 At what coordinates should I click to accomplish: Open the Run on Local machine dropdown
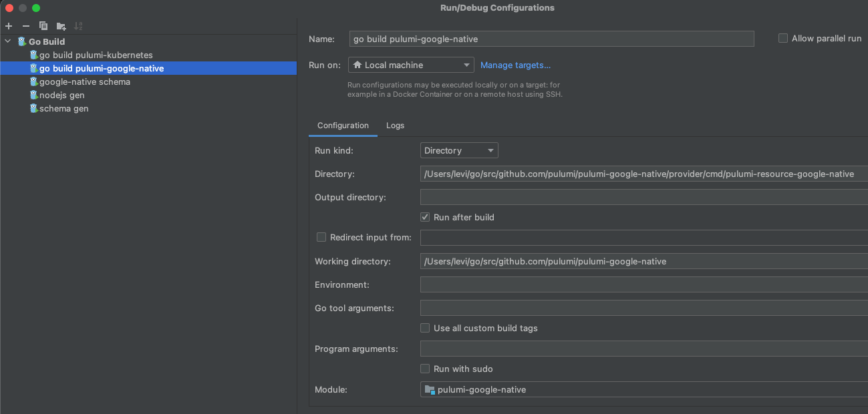point(410,65)
